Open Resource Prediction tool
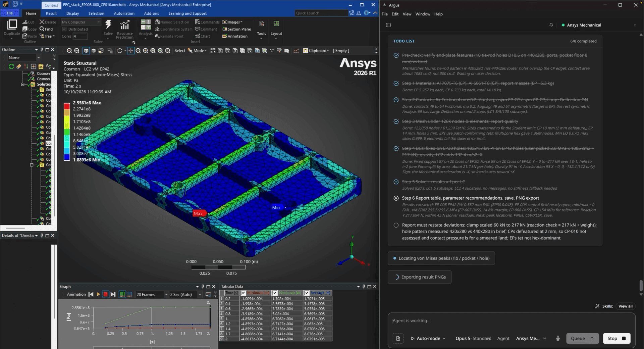The height and width of the screenshot is (349, 644). coord(125,29)
